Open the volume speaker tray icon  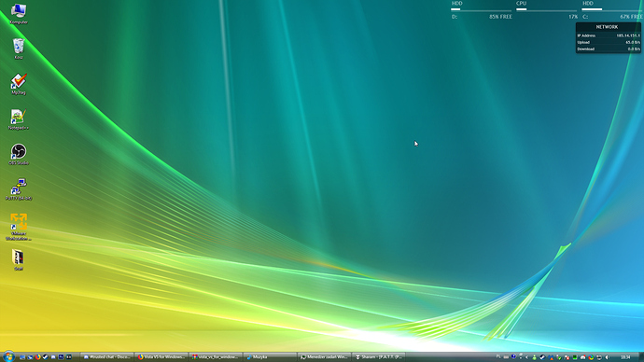point(607,357)
